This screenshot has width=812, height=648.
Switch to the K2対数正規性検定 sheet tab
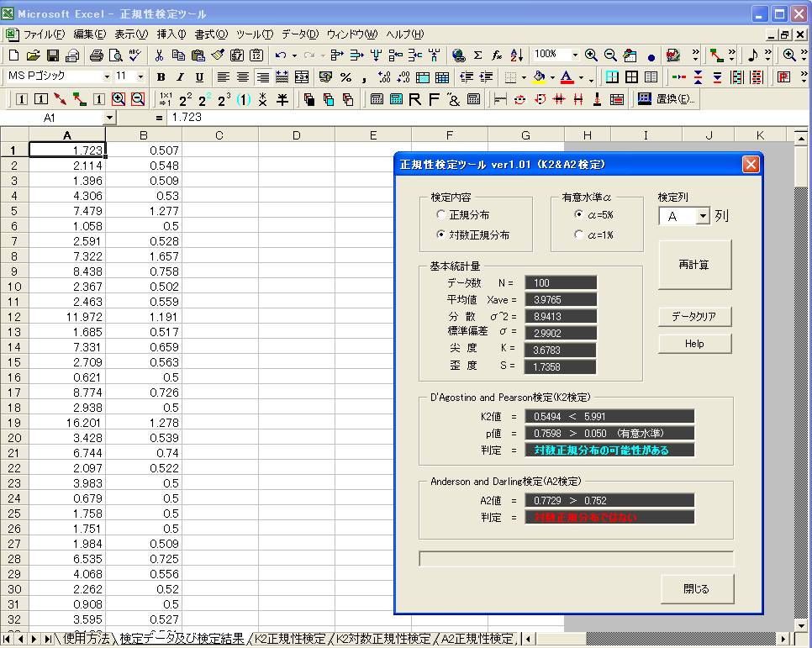[x=383, y=639]
